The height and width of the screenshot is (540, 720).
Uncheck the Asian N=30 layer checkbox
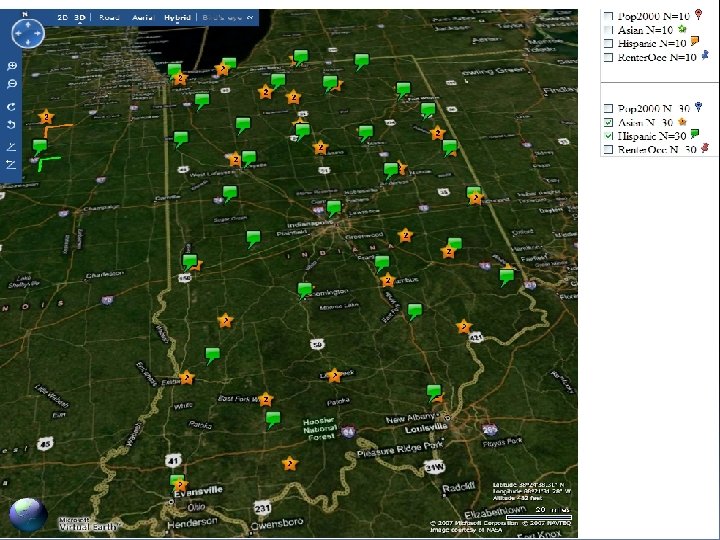point(608,122)
